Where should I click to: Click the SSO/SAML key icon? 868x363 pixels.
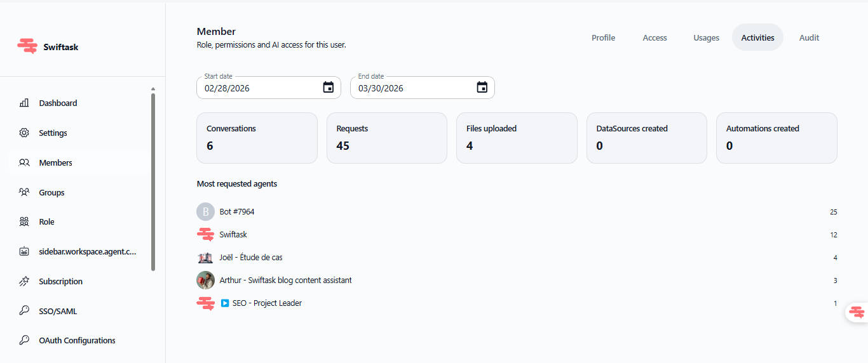click(x=24, y=311)
